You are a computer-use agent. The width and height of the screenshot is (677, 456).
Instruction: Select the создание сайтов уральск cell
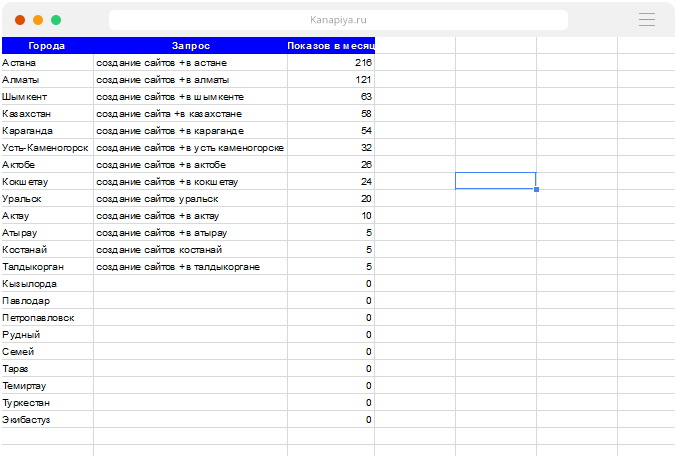coord(190,199)
